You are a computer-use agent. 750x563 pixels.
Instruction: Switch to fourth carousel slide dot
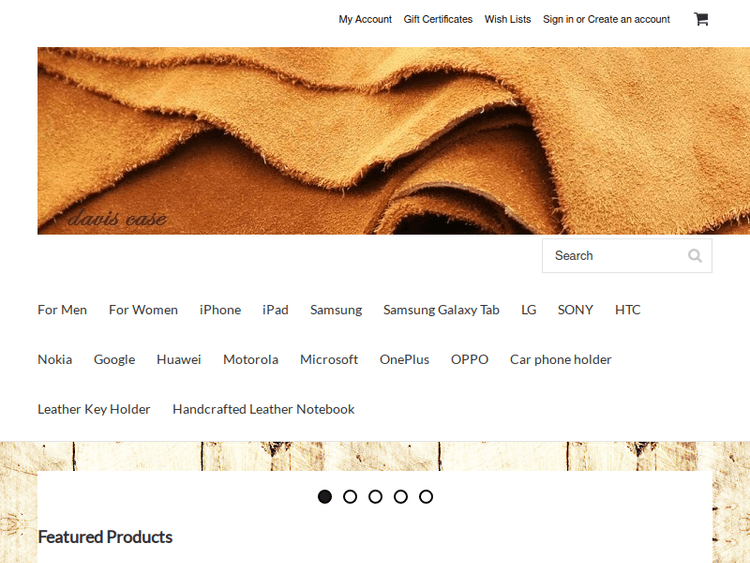point(401,497)
